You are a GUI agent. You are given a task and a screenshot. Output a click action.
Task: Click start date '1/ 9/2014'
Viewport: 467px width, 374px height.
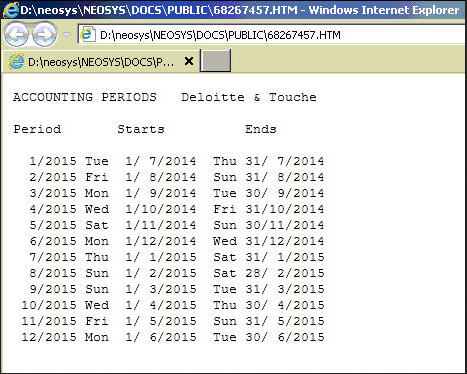(161, 193)
